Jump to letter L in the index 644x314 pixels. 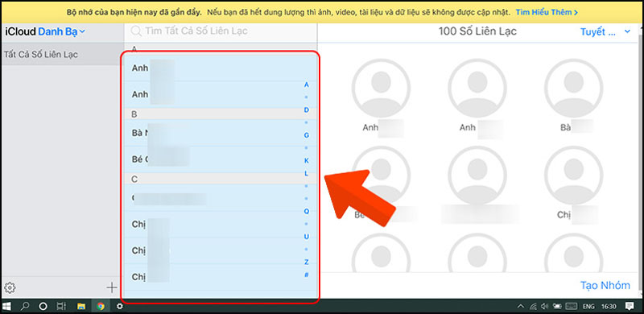coord(307,173)
